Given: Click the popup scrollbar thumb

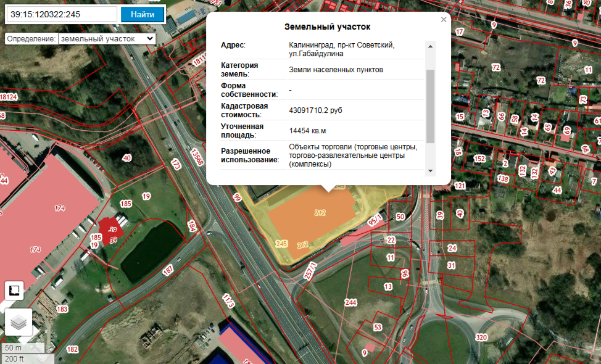Looking at the screenshot, I should click(x=431, y=106).
